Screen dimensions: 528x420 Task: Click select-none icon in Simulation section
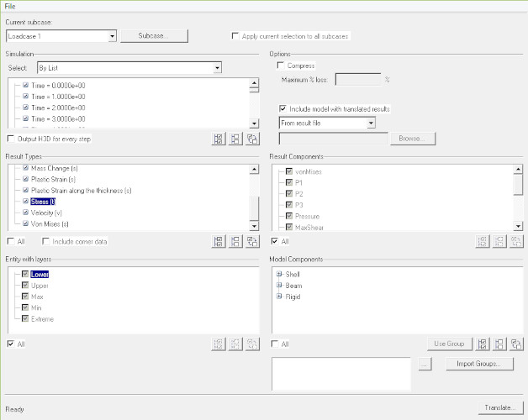pyautogui.click(x=235, y=139)
